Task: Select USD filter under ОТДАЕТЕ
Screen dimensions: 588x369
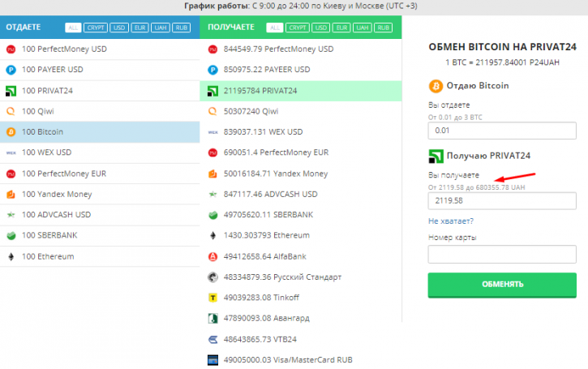Action: click(119, 28)
